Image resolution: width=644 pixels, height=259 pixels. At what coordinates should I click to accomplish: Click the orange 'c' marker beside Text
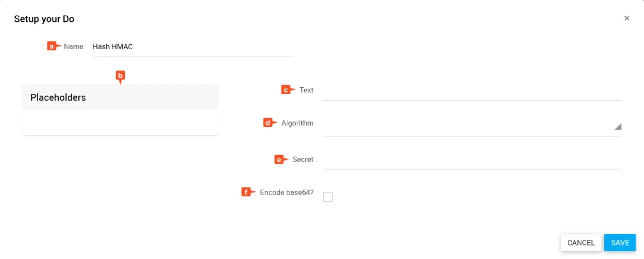(x=287, y=90)
